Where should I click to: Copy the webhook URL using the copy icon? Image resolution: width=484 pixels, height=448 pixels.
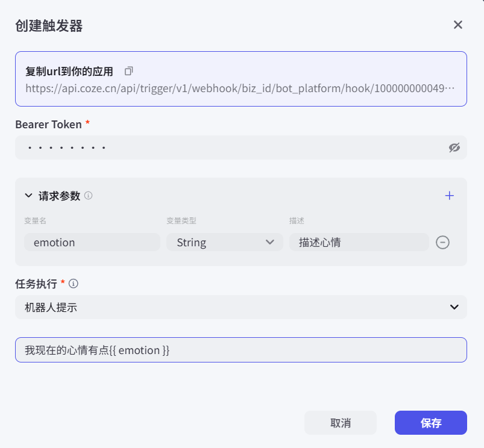[x=128, y=71]
